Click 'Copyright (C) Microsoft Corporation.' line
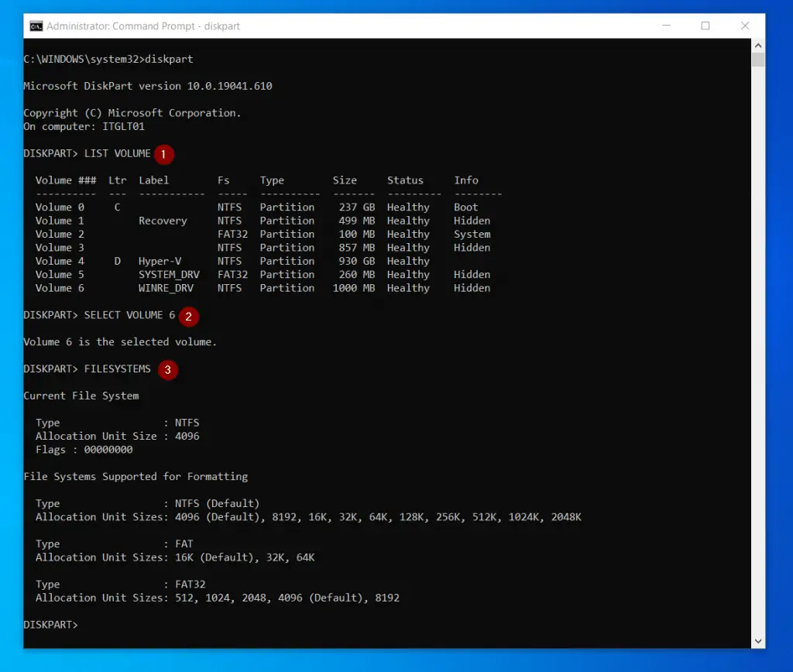Image resolution: width=793 pixels, height=672 pixels. 132,113
